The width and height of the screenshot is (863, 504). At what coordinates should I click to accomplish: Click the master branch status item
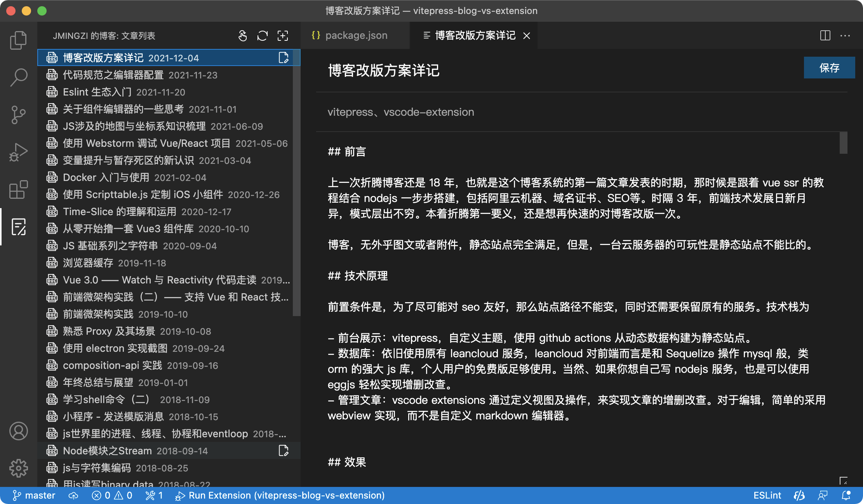click(x=34, y=495)
